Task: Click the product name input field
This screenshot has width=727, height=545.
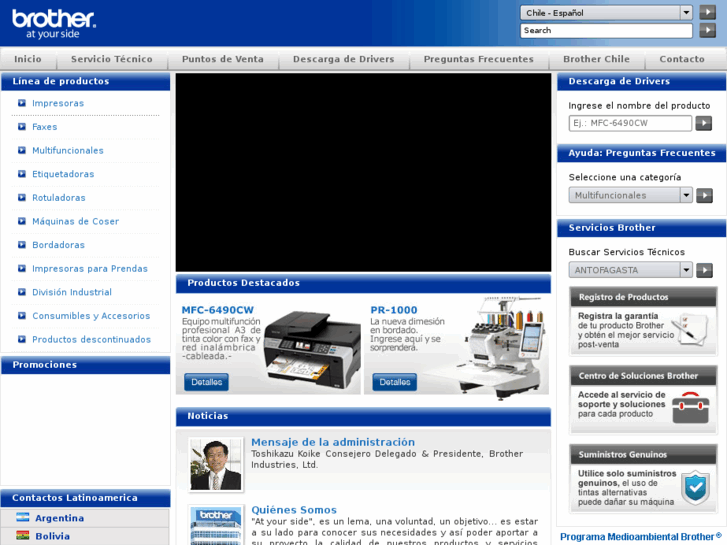Action: click(x=630, y=124)
